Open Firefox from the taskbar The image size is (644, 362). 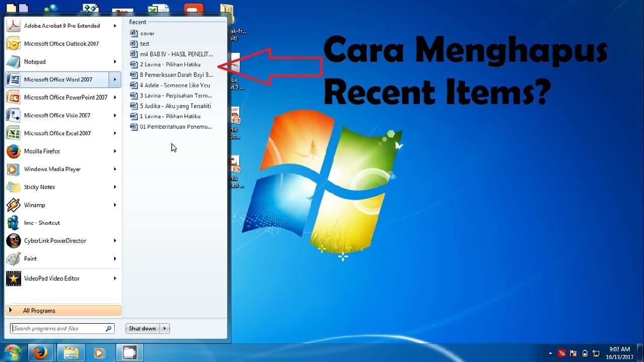(x=41, y=353)
